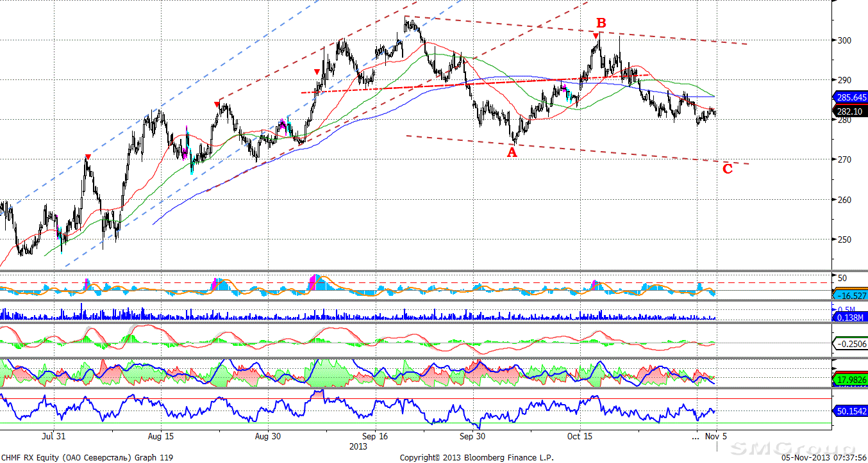Click the -0.2506 oscillator value tag
Viewport: 868px width, 463px height.
click(851, 345)
